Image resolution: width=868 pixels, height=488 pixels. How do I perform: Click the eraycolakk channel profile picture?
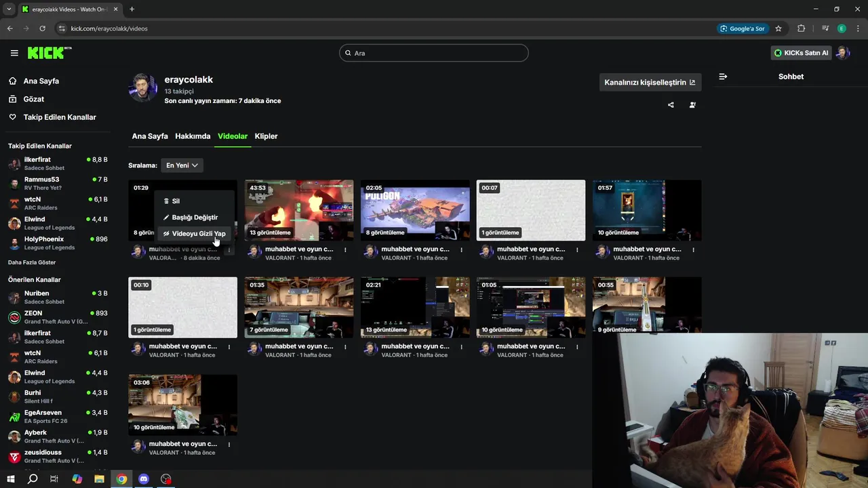click(143, 87)
